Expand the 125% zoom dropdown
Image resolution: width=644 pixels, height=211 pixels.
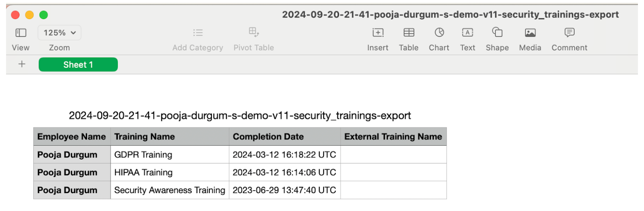coord(60,32)
